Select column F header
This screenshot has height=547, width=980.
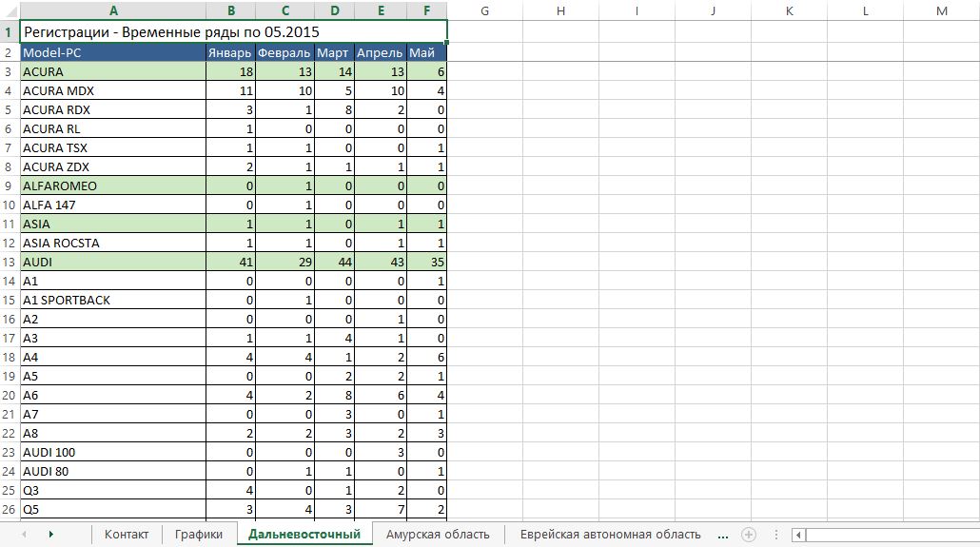click(427, 10)
